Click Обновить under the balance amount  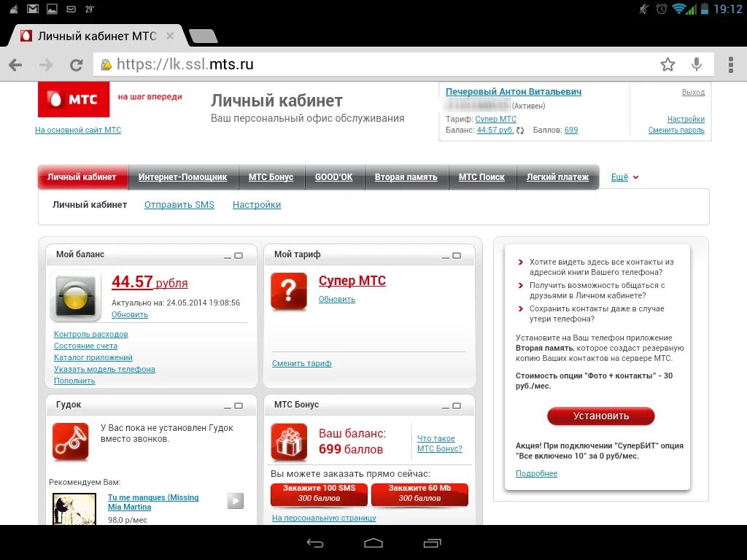coord(130,314)
